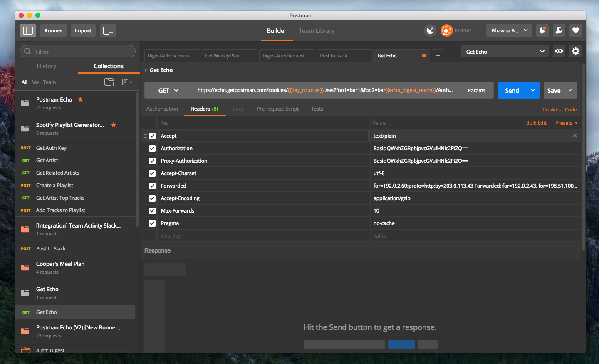This screenshot has width=599, height=364.
Task: Open the notifications bell icon
Action: pos(542,30)
